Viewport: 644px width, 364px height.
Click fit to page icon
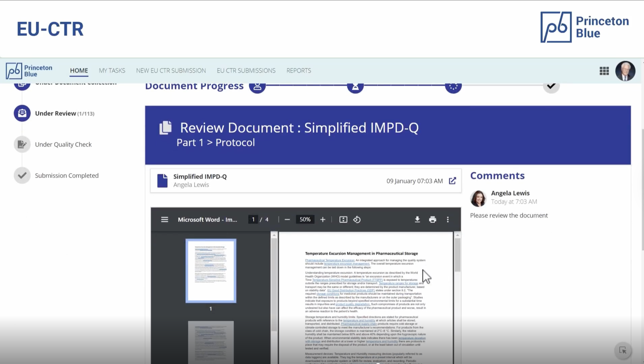(343, 220)
